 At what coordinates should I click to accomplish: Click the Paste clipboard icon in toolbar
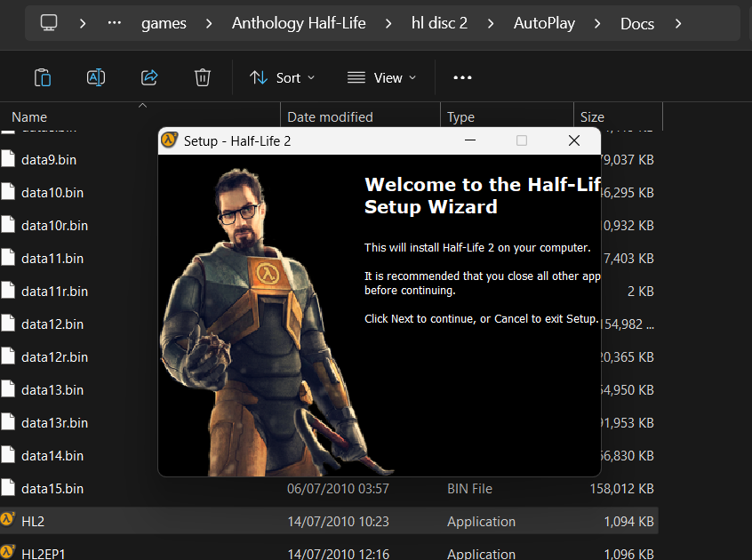click(43, 77)
